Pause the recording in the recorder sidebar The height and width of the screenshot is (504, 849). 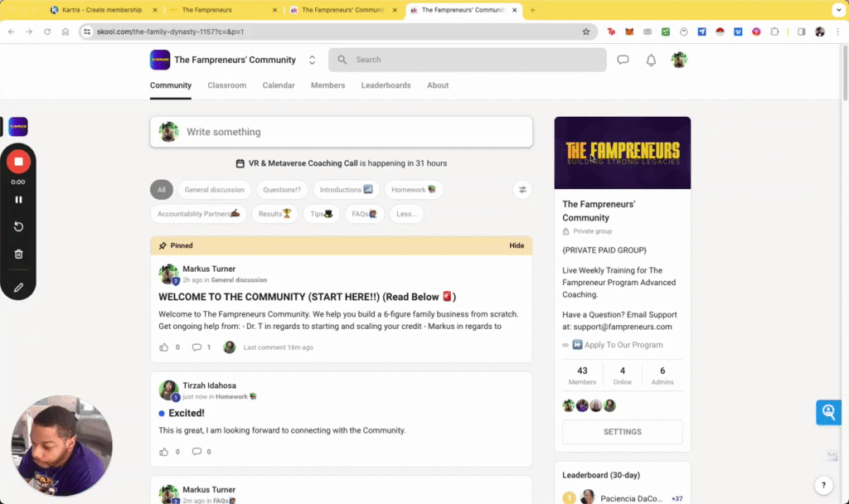18,200
